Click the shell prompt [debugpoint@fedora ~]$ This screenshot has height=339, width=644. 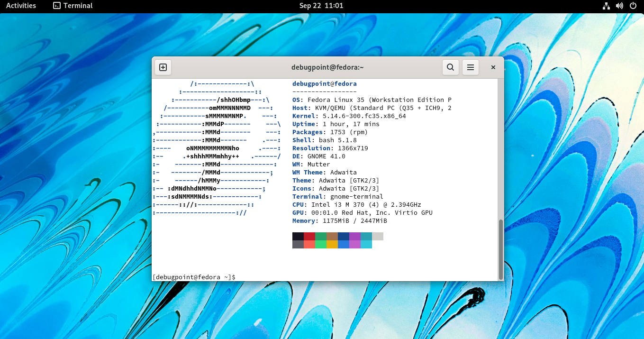pos(194,277)
